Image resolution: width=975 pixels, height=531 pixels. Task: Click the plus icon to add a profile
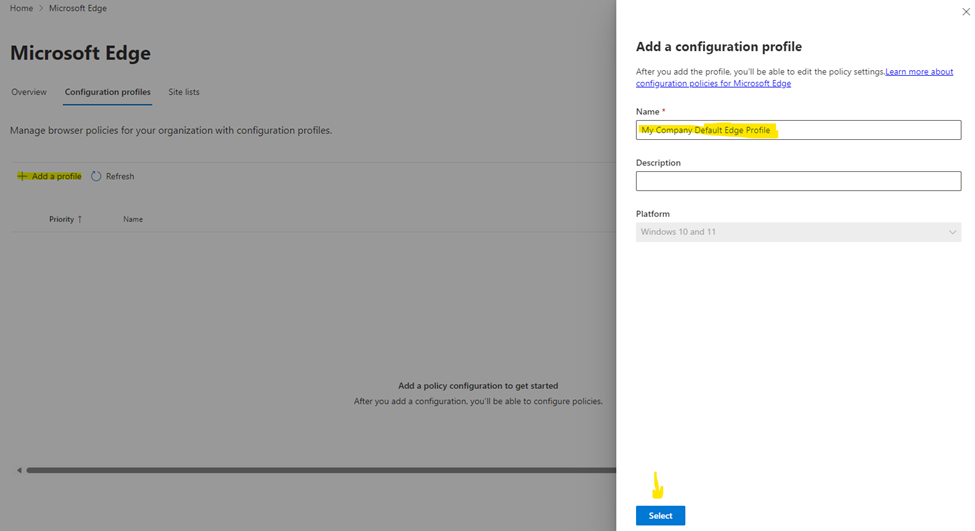click(x=22, y=176)
